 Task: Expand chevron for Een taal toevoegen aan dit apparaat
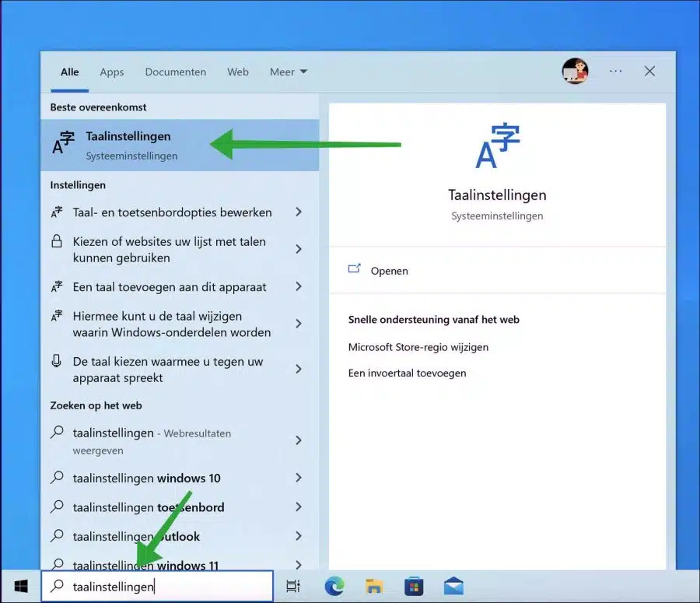[x=299, y=287]
